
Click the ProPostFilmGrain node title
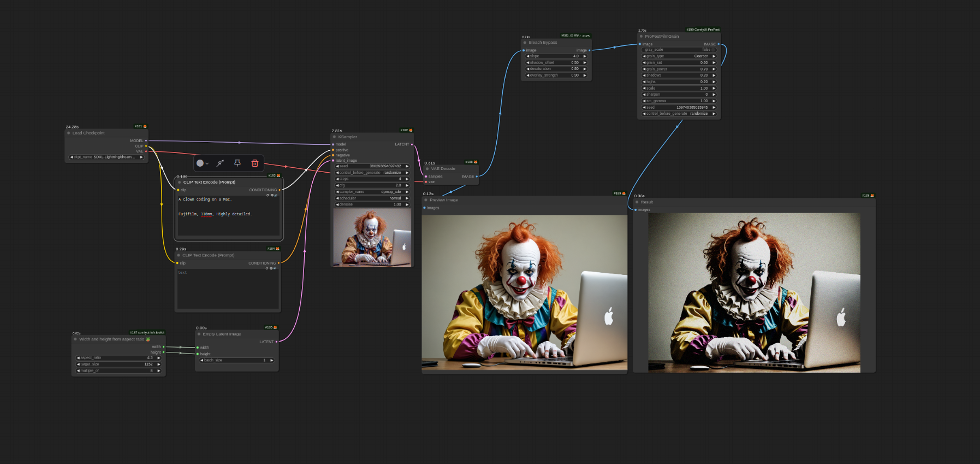(662, 37)
